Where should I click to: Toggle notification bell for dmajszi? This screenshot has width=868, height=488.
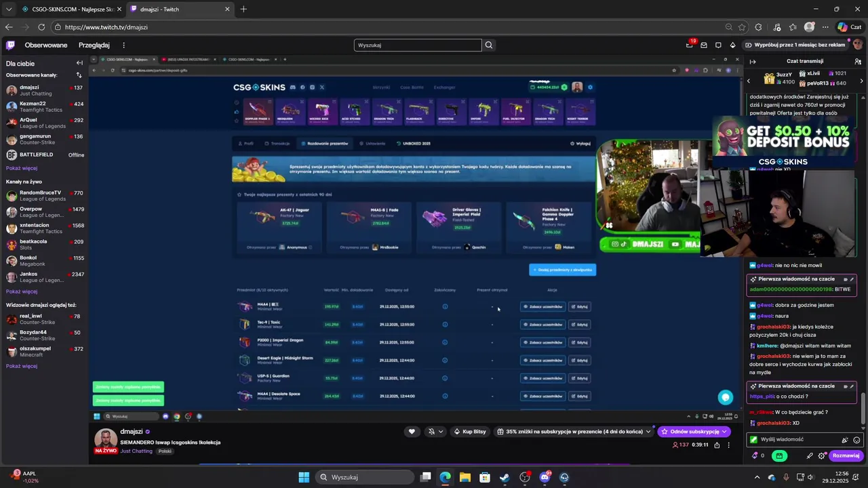click(x=431, y=432)
